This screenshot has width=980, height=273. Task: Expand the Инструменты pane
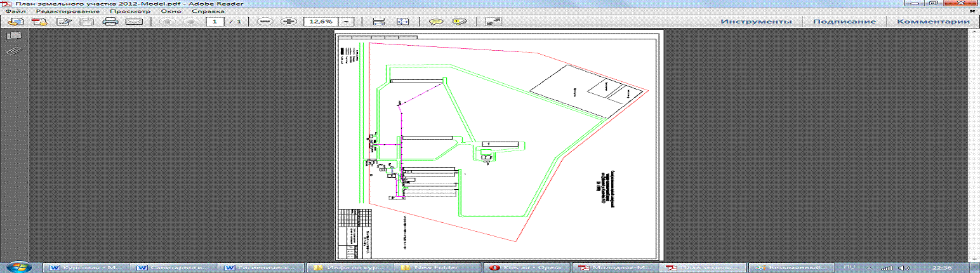coord(755,22)
